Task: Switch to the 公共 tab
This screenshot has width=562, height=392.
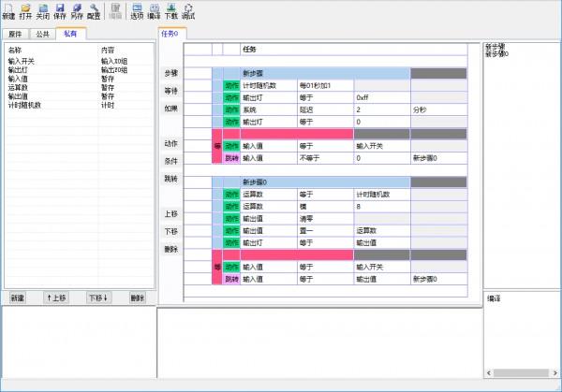Action: click(43, 34)
